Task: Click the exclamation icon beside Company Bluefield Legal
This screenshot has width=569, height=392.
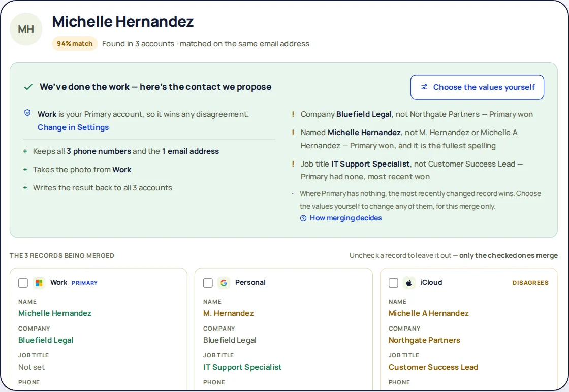Action: tap(293, 114)
